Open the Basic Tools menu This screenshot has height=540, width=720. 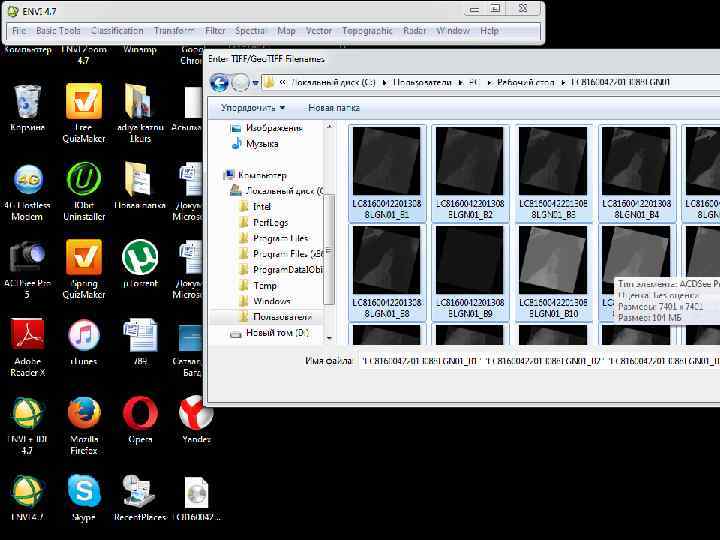point(58,31)
